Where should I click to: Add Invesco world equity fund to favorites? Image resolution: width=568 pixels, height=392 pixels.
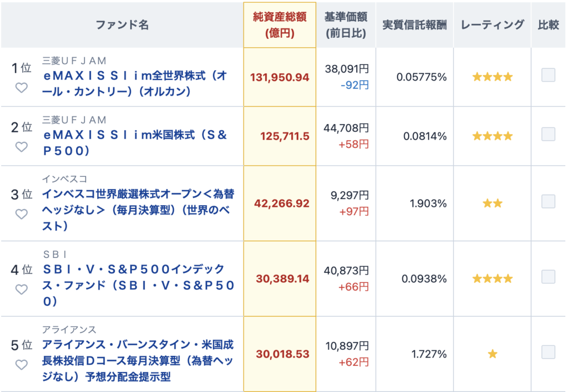(22, 214)
